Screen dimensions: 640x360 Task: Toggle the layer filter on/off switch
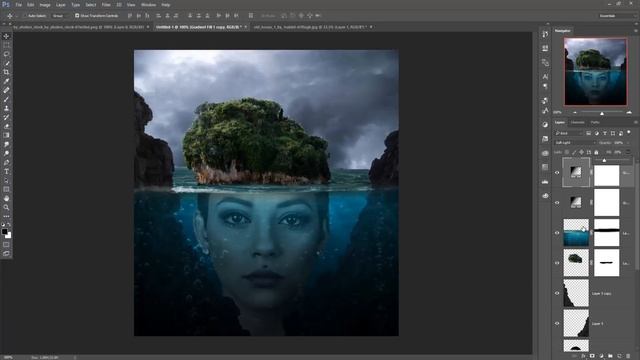629,133
